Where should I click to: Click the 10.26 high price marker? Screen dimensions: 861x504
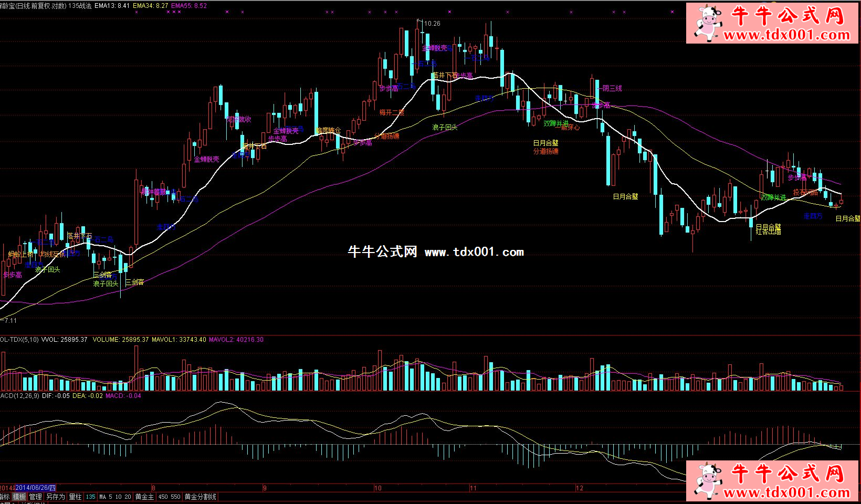coord(432,24)
